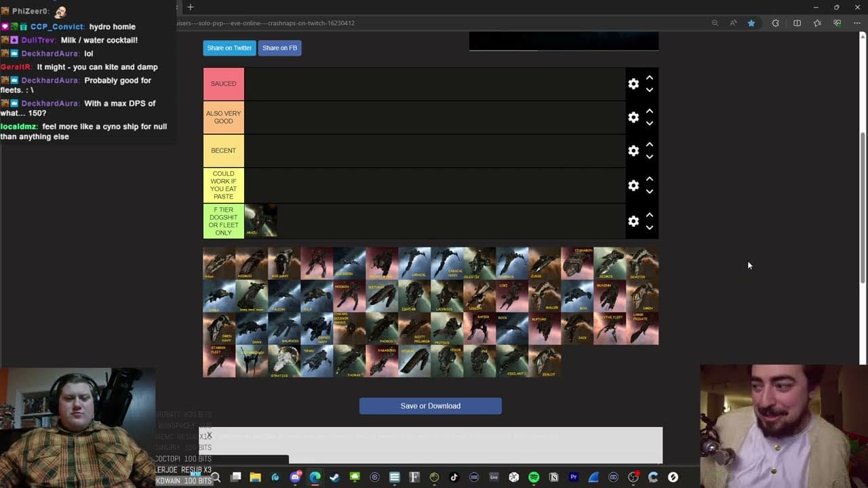The height and width of the screenshot is (488, 868).
Task: Open settings gear for BECENT tier row
Action: [x=633, y=150]
